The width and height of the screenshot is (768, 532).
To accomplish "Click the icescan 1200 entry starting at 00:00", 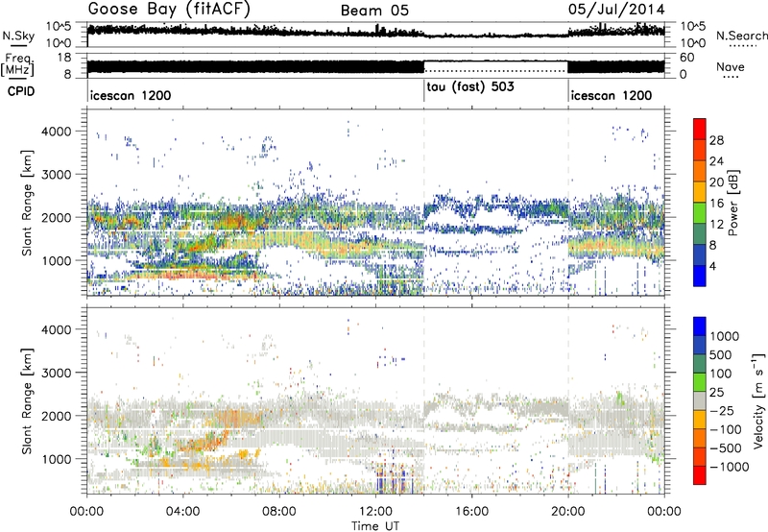I will click(131, 95).
